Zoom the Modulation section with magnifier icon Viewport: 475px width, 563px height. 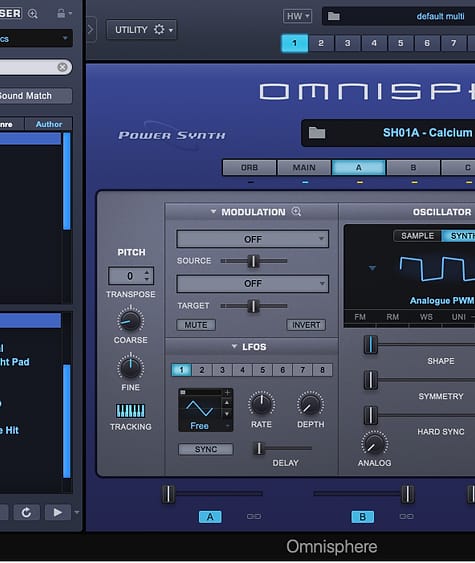pyautogui.click(x=296, y=211)
